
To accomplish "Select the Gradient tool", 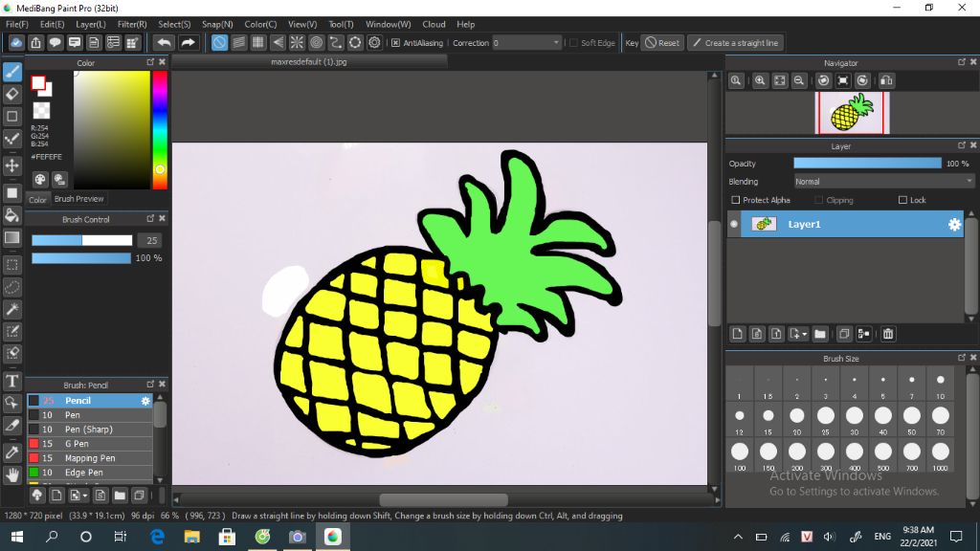I will tap(11, 237).
